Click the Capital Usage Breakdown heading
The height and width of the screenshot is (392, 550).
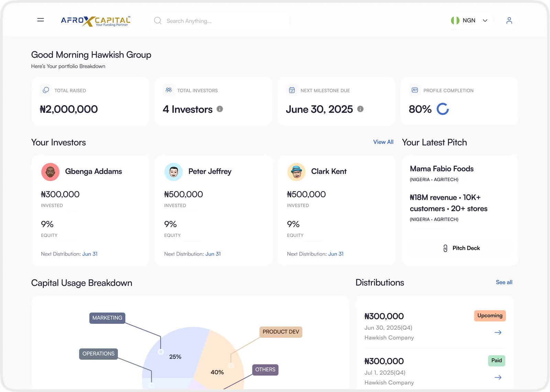(x=82, y=283)
